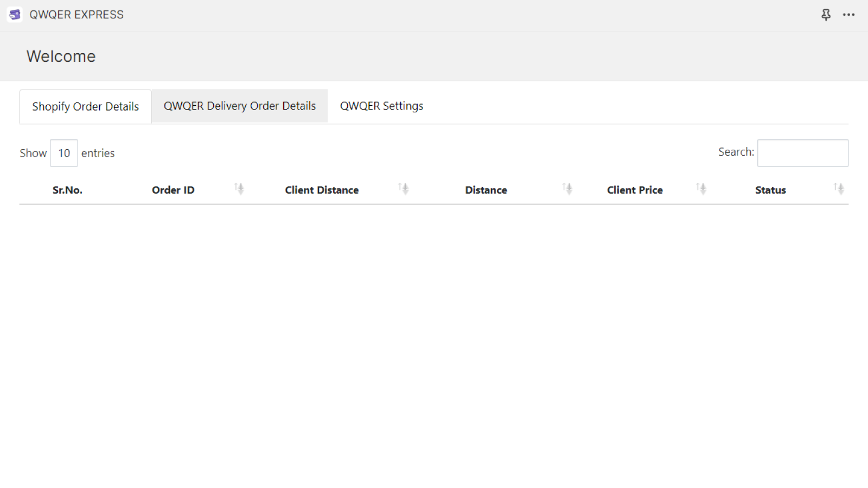Click the Client Price header label
868x488 pixels.
pos(635,190)
